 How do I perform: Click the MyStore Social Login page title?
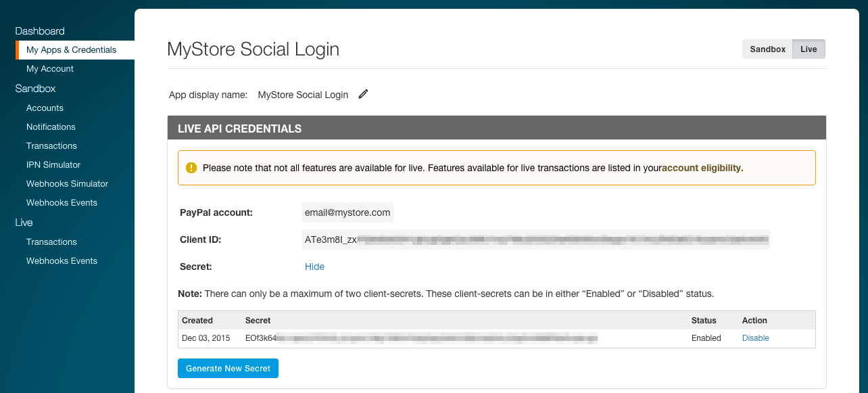click(x=253, y=49)
